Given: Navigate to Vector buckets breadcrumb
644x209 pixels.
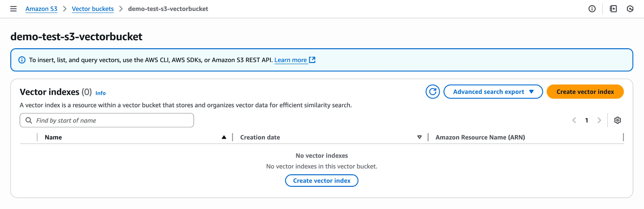Looking at the screenshot, I should [93, 9].
